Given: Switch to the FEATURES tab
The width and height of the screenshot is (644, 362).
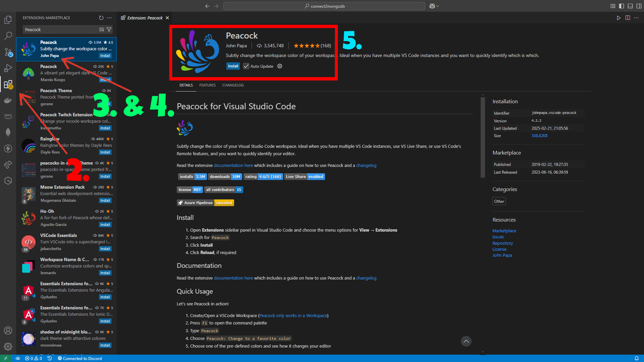Looking at the screenshot, I should pos(207,85).
